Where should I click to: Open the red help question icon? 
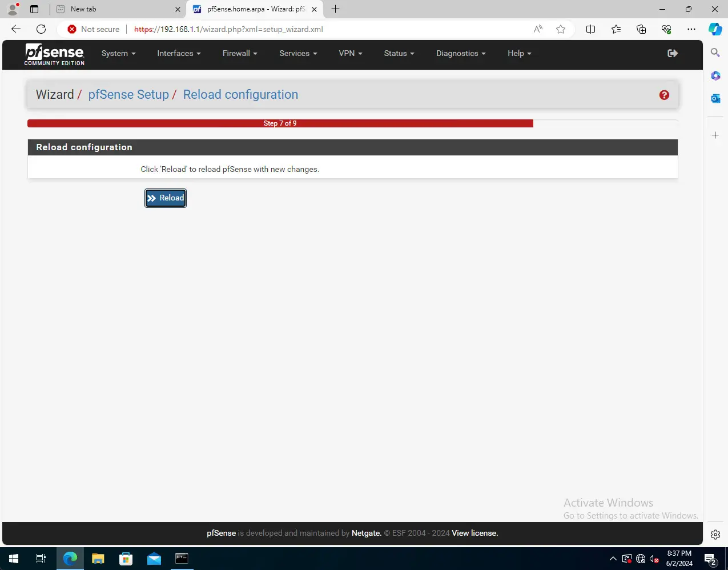(x=664, y=95)
